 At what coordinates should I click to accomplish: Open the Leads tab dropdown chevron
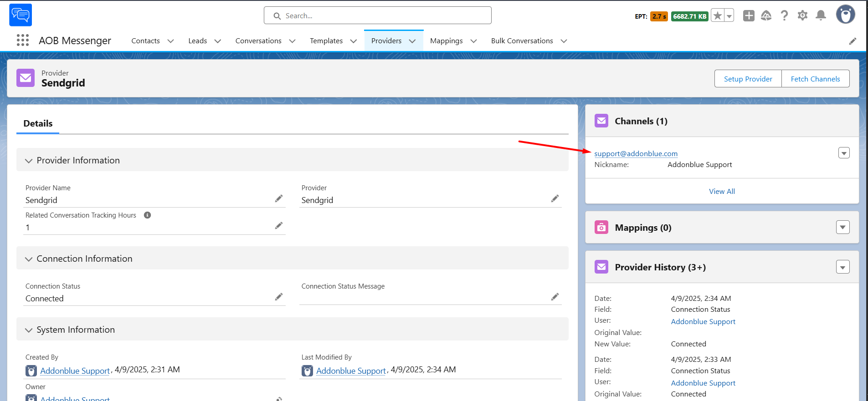click(x=218, y=41)
